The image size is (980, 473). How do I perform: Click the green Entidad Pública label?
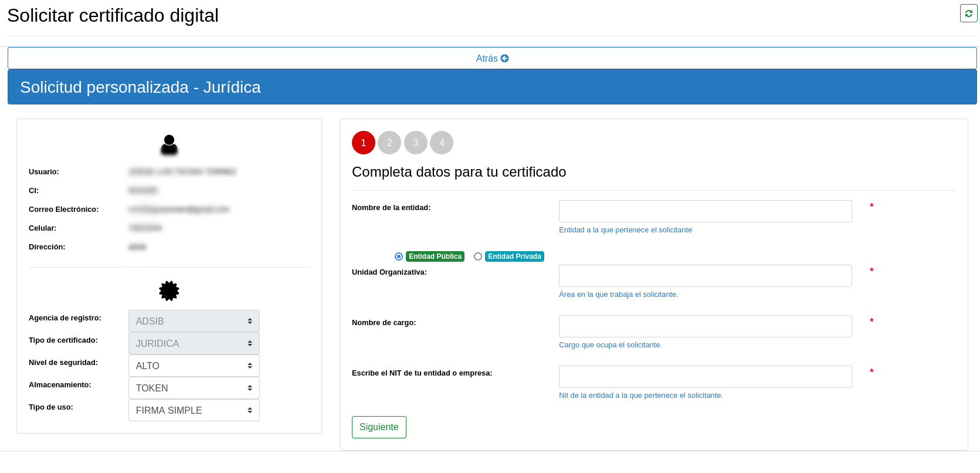point(435,256)
